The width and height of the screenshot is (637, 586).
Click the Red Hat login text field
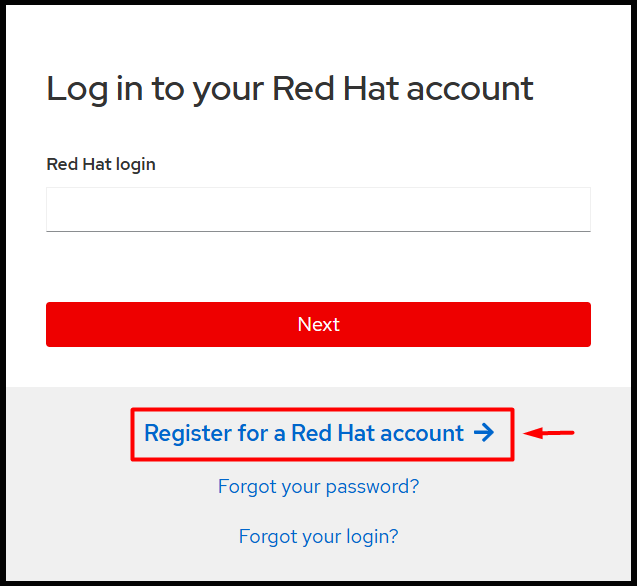(x=318, y=209)
